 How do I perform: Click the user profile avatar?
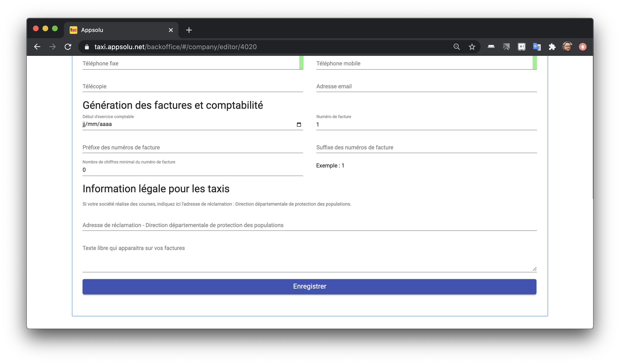point(567,47)
